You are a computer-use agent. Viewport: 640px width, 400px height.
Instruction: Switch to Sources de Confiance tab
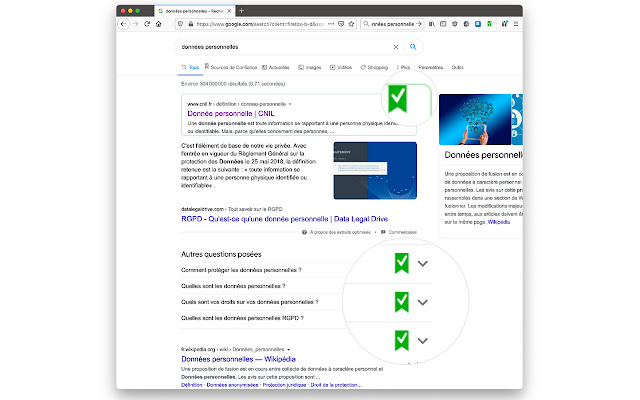pos(231,67)
